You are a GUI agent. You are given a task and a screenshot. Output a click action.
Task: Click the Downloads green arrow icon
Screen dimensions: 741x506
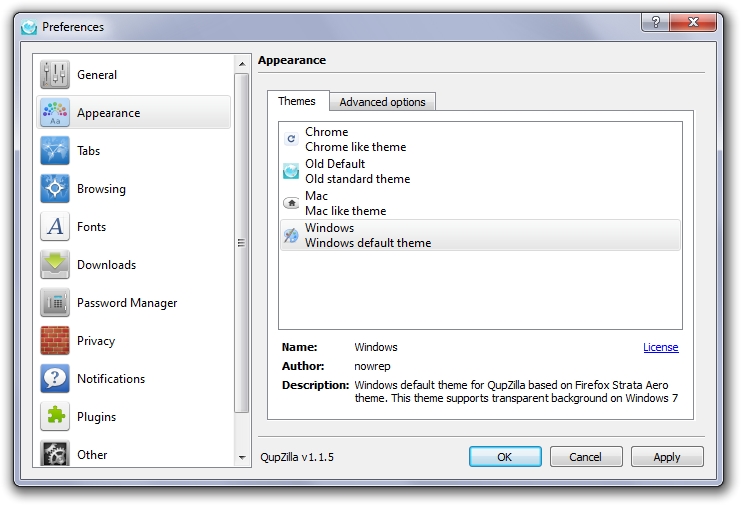click(55, 265)
